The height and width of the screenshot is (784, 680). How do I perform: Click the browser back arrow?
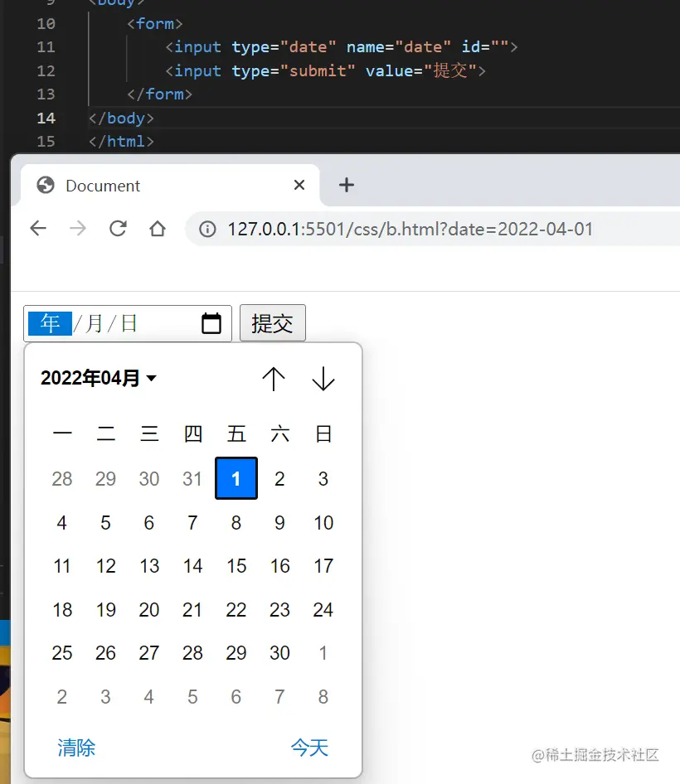click(x=38, y=229)
